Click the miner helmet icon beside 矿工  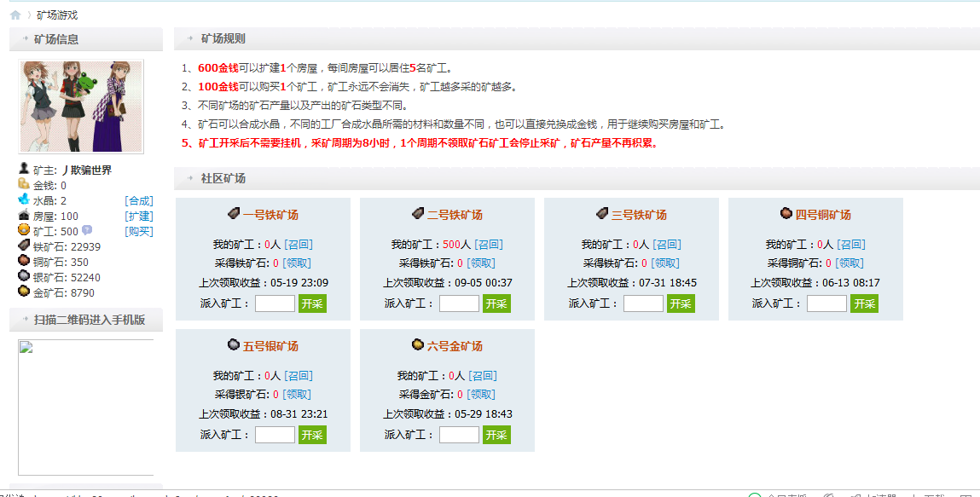[23, 231]
